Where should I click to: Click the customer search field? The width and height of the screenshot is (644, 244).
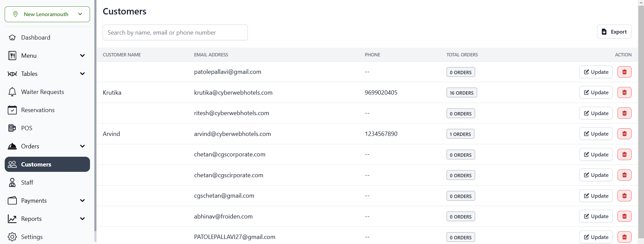click(x=175, y=33)
